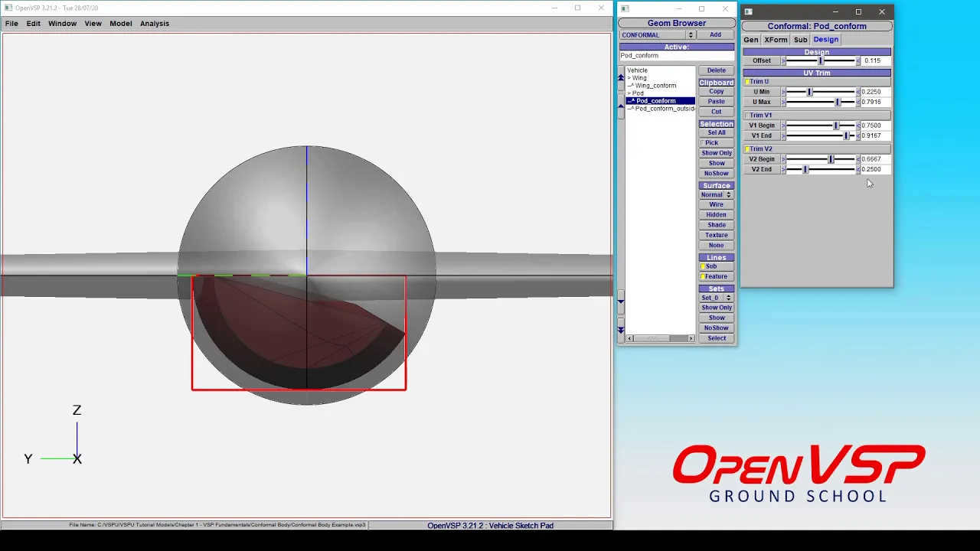Click left adjust arrow of V2 End slider
Viewport: 980px width, 551px height.
point(783,169)
